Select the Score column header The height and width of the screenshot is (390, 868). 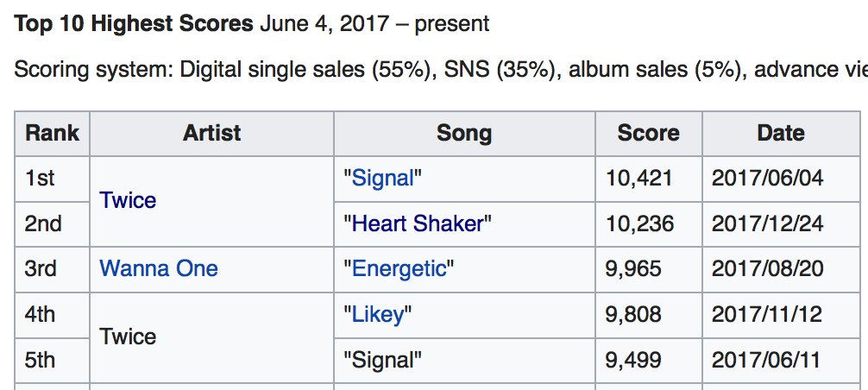point(648,133)
